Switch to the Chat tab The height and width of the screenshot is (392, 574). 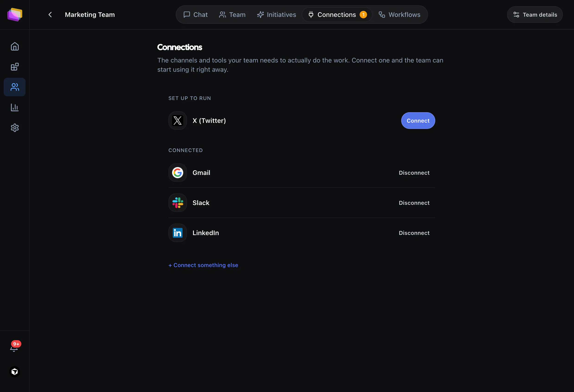(x=195, y=15)
